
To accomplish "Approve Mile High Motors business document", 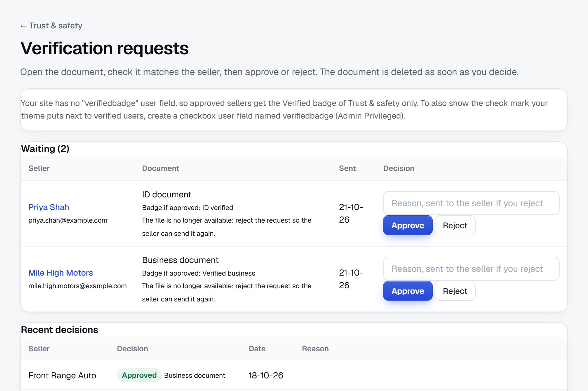I will tap(408, 291).
